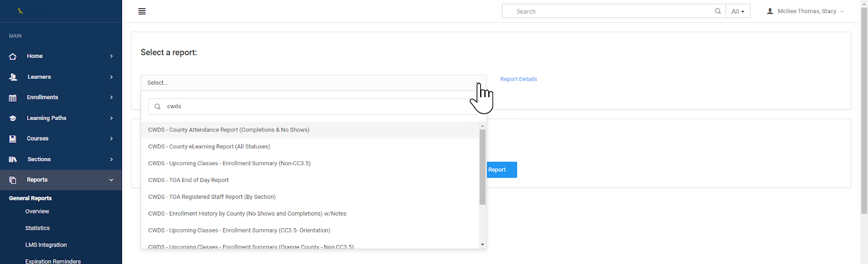Open the hamburger menu toggle
Image resolution: width=868 pixels, height=264 pixels.
point(142,11)
